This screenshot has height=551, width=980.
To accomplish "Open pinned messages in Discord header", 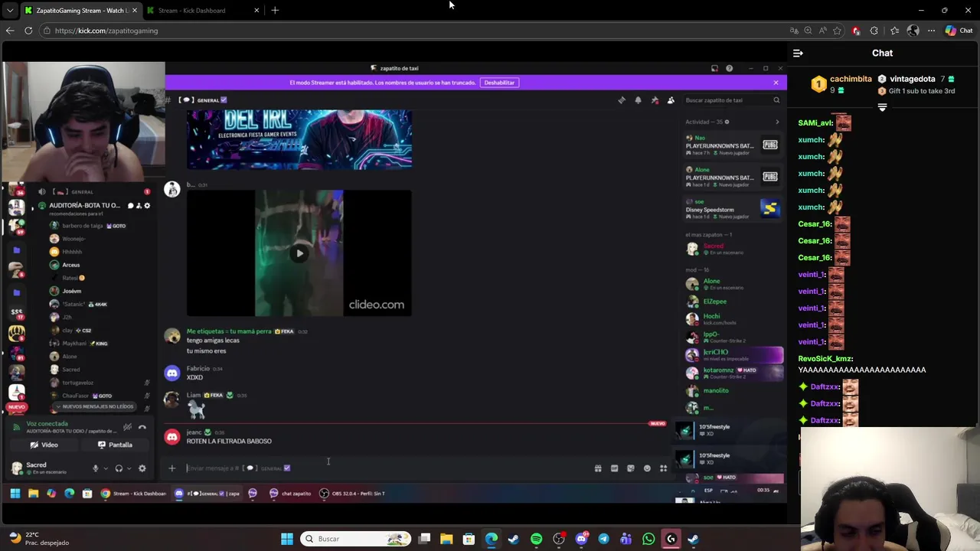I will [x=655, y=100].
